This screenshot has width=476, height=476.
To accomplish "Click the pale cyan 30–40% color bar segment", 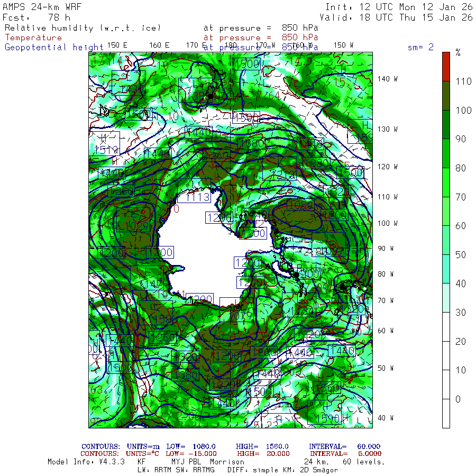I will pos(446,298).
